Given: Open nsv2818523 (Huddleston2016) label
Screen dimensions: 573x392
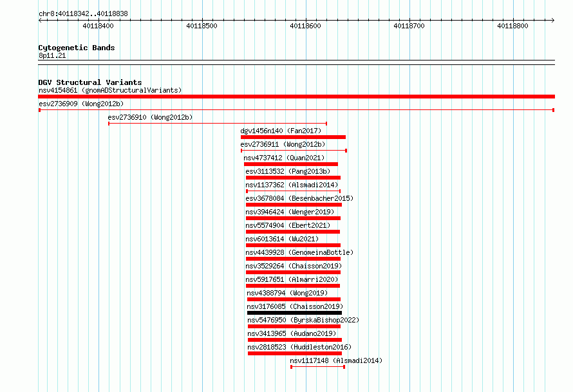Looking at the screenshot, I should pyautogui.click(x=299, y=347).
